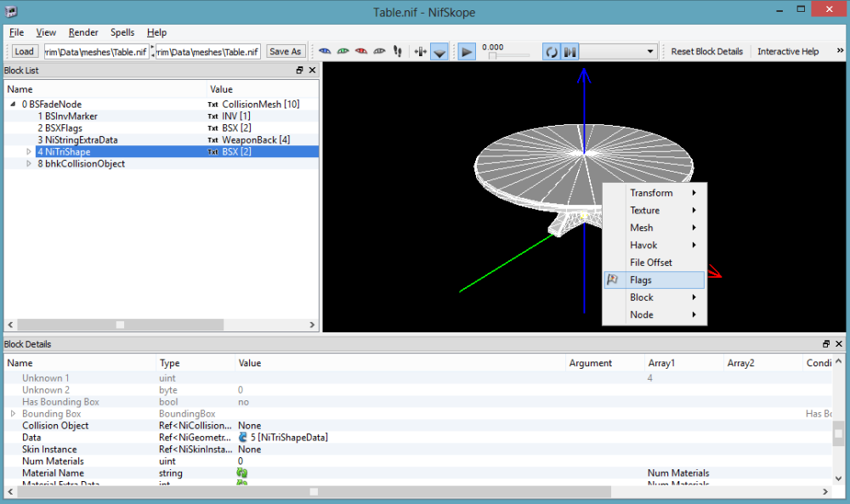Toggle animation loop button
Image resolution: width=850 pixels, height=504 pixels.
click(552, 52)
